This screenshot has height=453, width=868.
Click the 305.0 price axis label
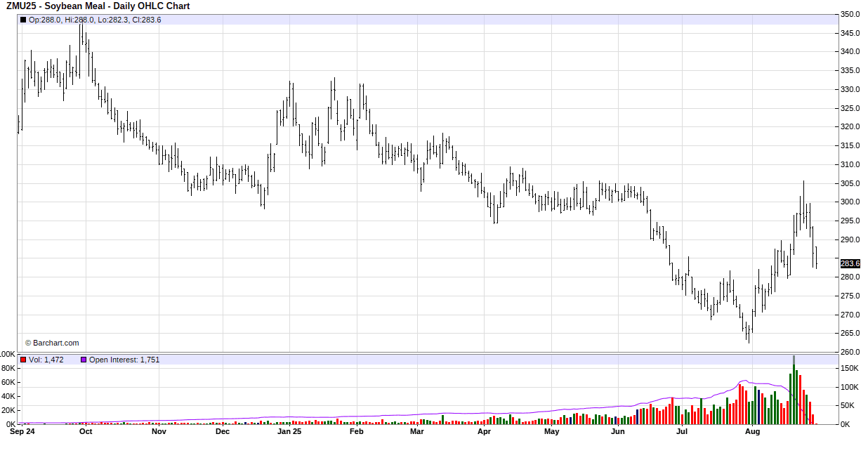(850, 183)
